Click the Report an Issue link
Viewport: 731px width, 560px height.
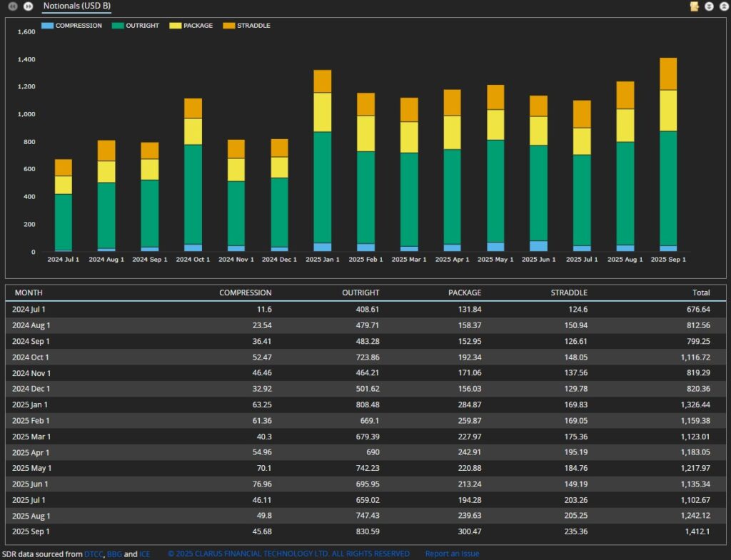tap(452, 554)
